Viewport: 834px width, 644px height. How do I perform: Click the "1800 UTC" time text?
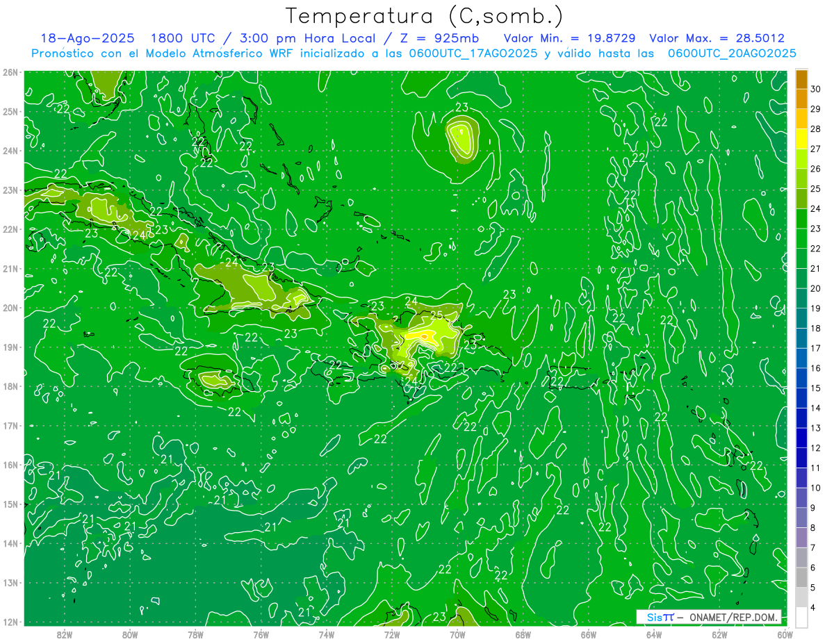click(x=183, y=38)
